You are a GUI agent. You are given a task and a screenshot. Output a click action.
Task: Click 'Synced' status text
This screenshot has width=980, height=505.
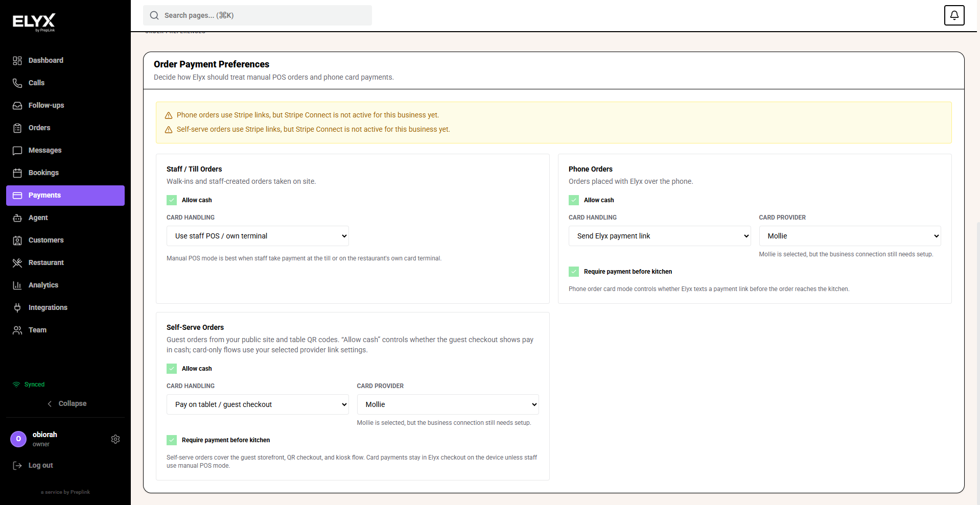click(34, 384)
